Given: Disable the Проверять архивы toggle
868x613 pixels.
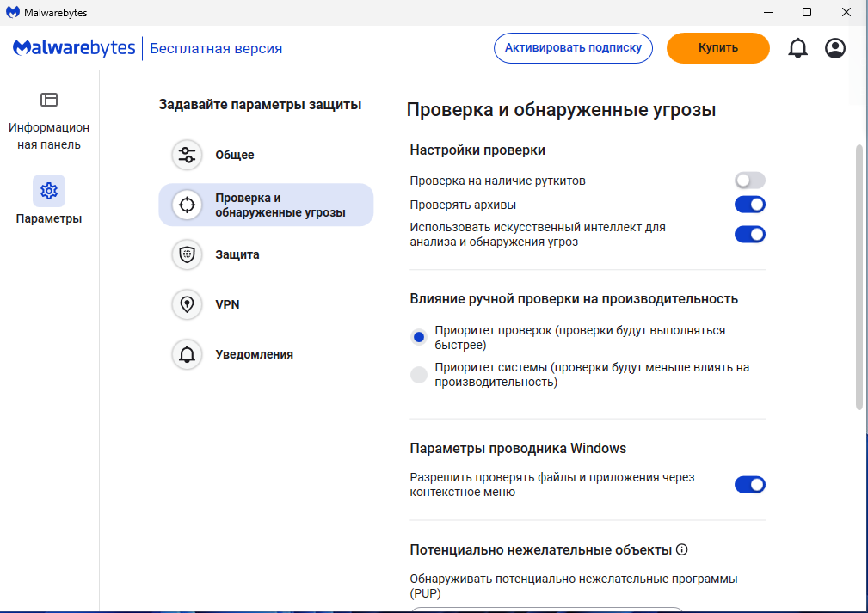Looking at the screenshot, I should point(749,205).
